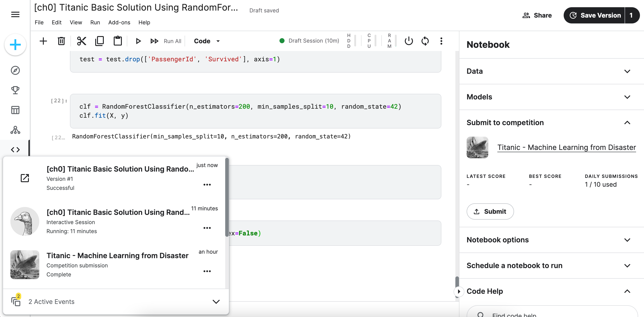The width and height of the screenshot is (644, 317).
Task: Click the CPU usage meter
Action: 372,41
